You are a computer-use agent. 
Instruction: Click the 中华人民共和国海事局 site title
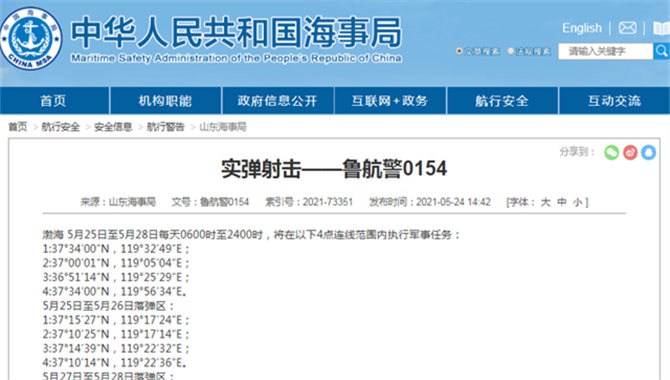(x=236, y=32)
